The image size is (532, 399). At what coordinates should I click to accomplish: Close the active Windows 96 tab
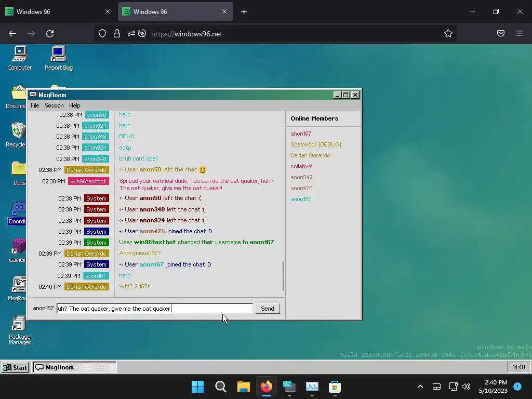click(224, 11)
